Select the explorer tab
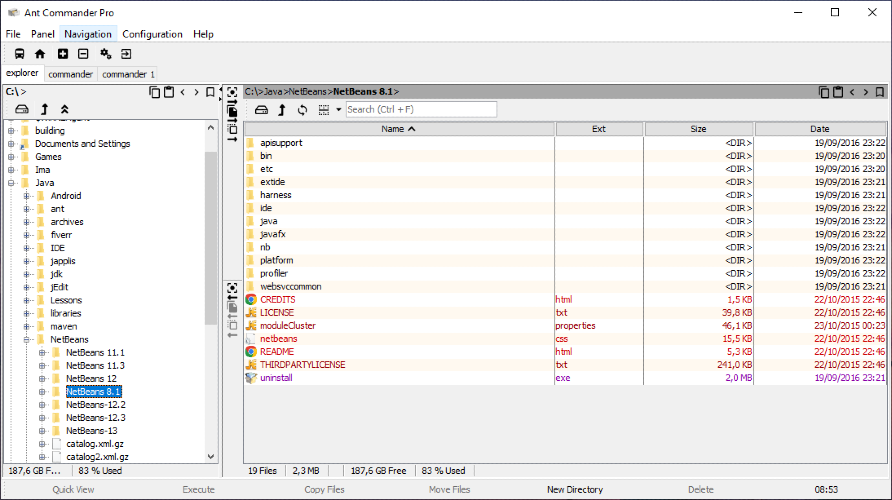Image resolution: width=892 pixels, height=500 pixels. [x=22, y=73]
